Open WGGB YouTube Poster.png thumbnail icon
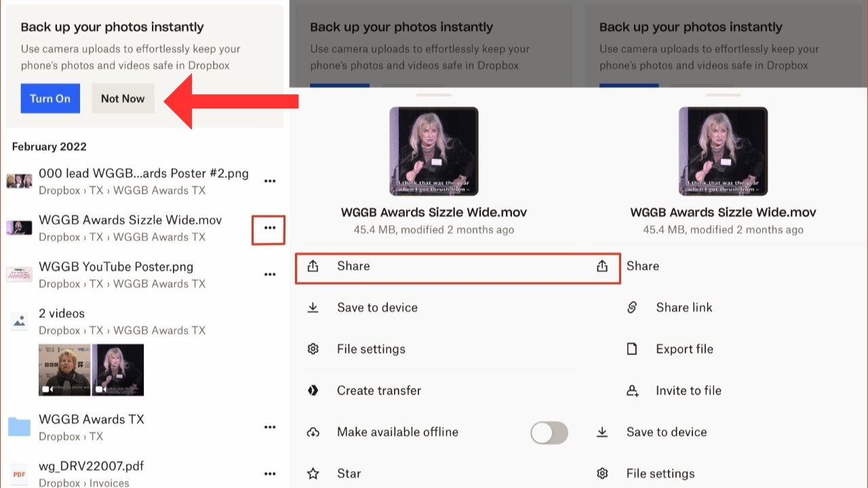Screen dimensions: 868x488 point(19,274)
